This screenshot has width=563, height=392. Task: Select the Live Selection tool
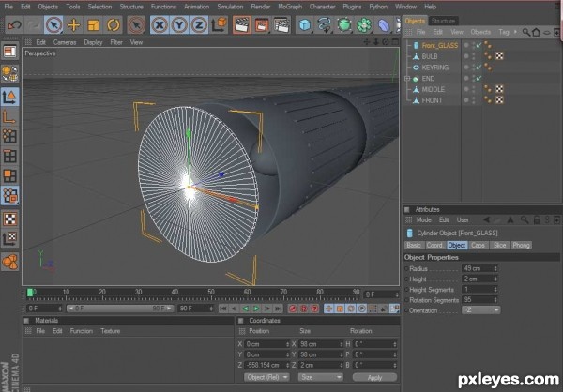(x=53, y=25)
